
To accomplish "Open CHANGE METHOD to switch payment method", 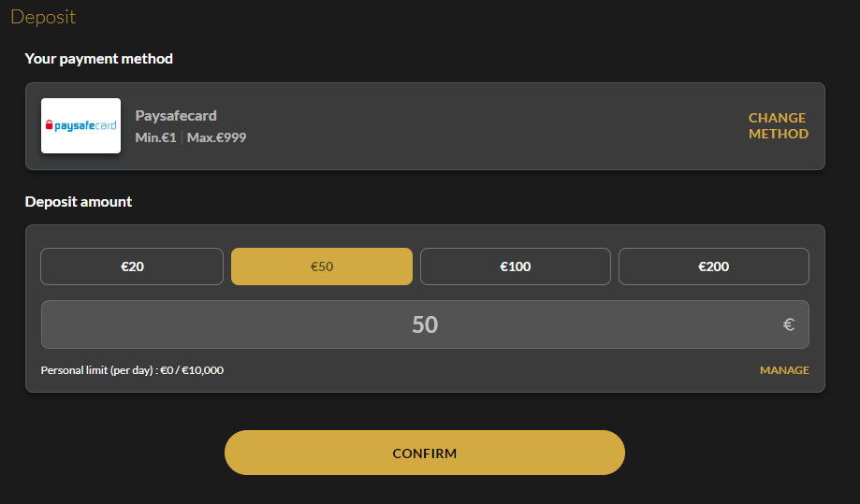I will (779, 125).
